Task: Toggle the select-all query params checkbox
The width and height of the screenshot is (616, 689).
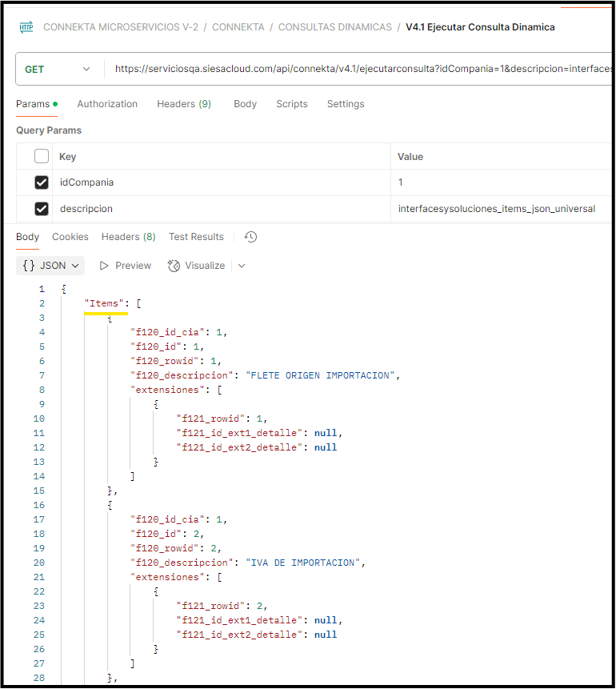Action: pos(42,156)
